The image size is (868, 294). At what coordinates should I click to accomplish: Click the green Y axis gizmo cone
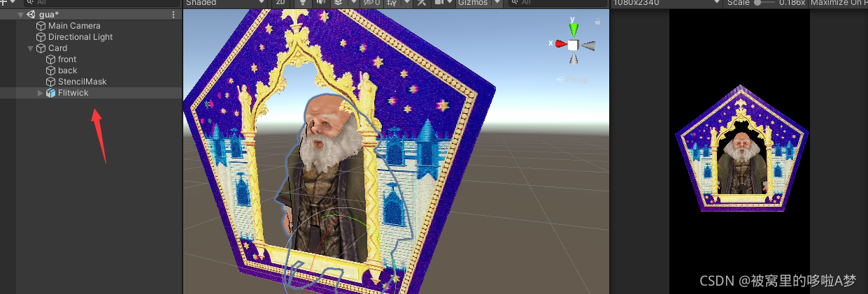574,29
